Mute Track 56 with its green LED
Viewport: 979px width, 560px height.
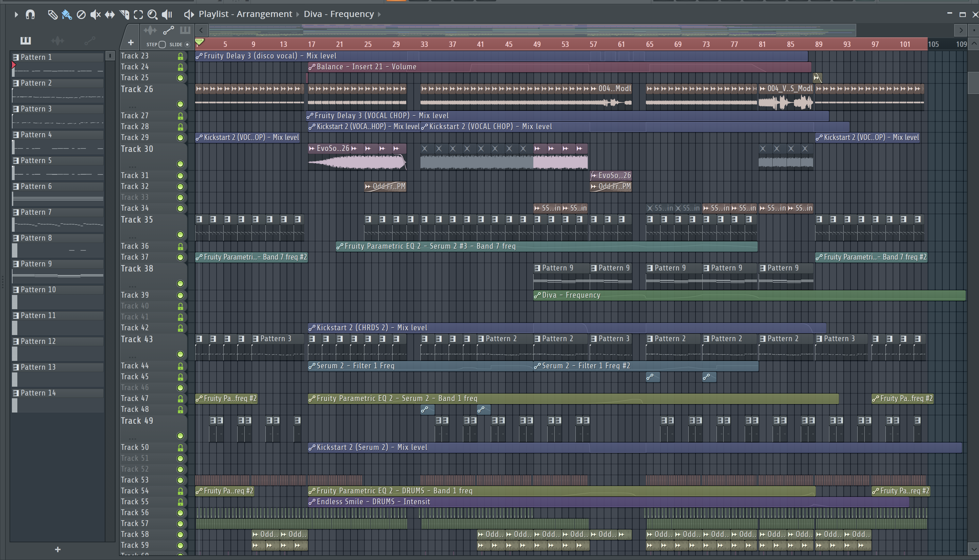[x=180, y=513]
